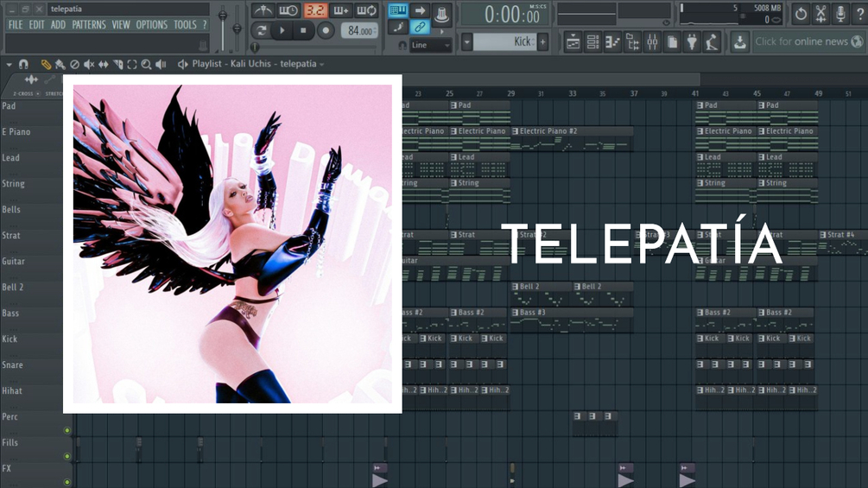Click the help question mark icon
This screenshot has width=868, height=488.
click(x=859, y=14)
